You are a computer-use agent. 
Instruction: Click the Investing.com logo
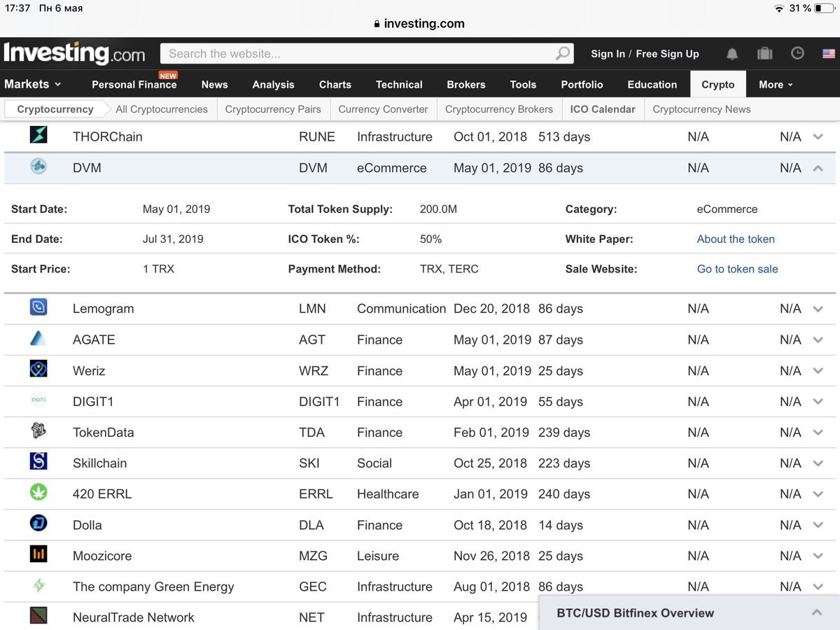pyautogui.click(x=74, y=54)
